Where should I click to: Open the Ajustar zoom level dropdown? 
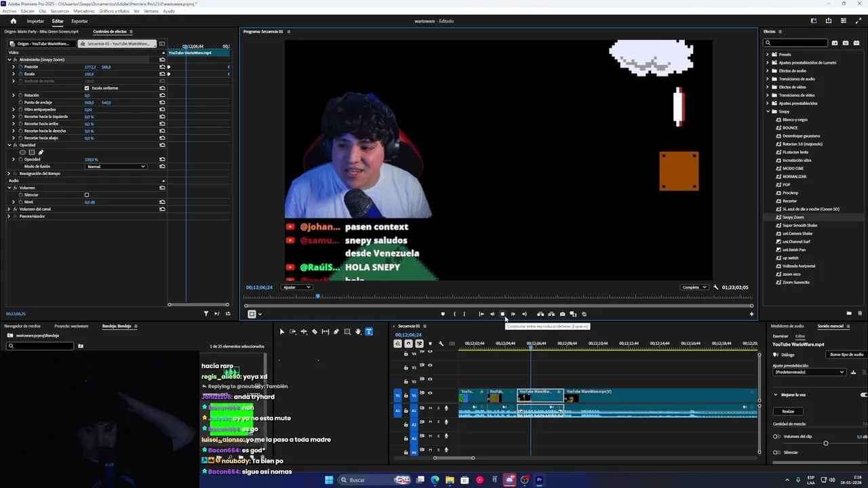click(x=296, y=287)
